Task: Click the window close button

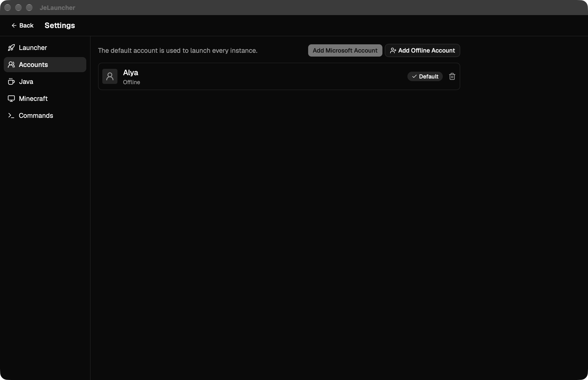Action: pyautogui.click(x=8, y=8)
